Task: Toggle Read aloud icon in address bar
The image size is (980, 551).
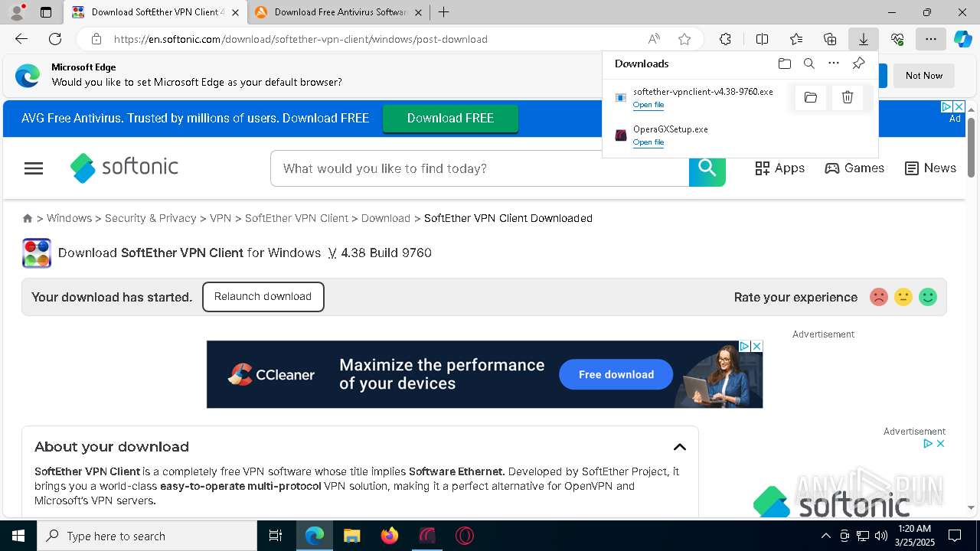Action: click(654, 39)
